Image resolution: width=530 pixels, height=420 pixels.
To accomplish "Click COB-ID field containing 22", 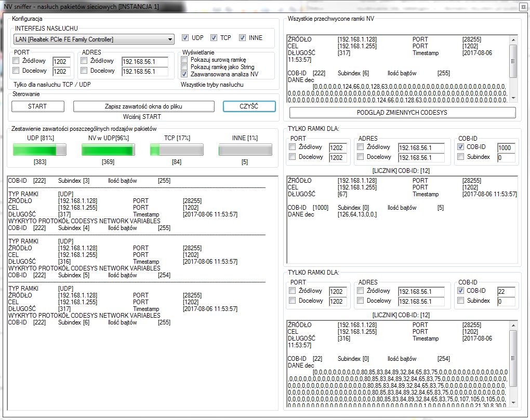I will click(505, 292).
